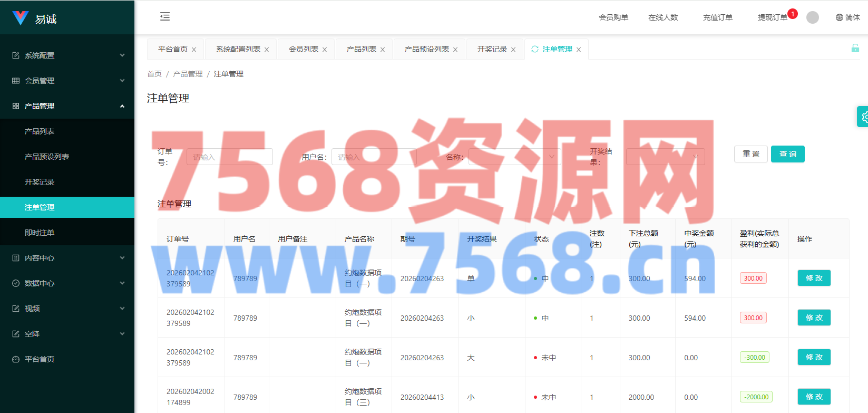Click the refresh icon on the 注单管理 tab
Screen dimensions: 868x413
tap(535, 49)
